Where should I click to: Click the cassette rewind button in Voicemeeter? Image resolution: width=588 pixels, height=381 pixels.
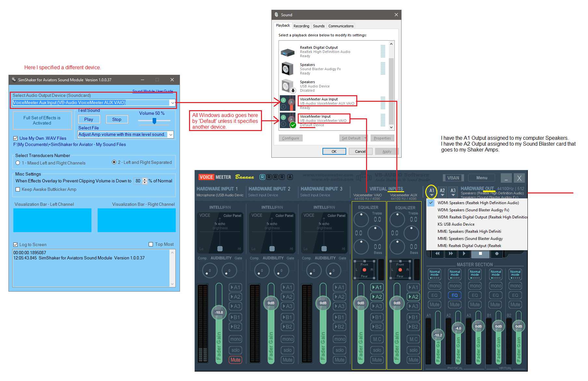[437, 254]
